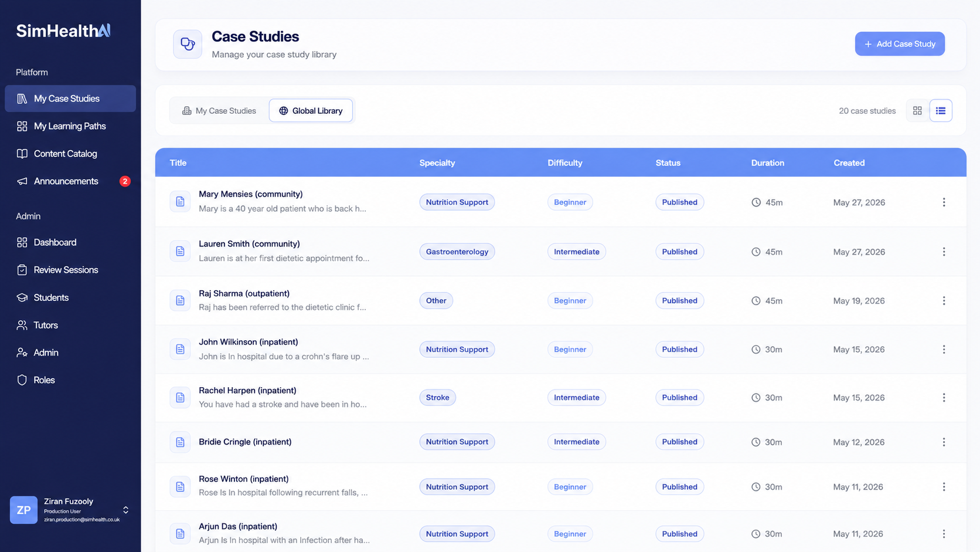The height and width of the screenshot is (552, 980).
Task: Open the SimHealthAI logo home link
Action: tap(63, 31)
